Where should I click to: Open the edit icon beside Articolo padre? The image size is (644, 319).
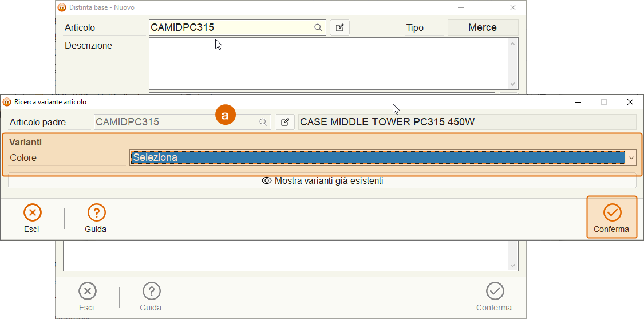(285, 122)
